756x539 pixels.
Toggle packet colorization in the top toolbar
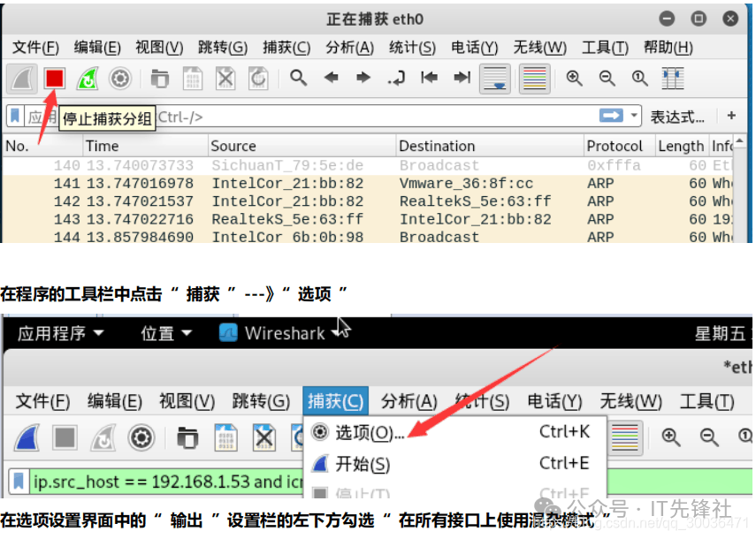click(535, 79)
